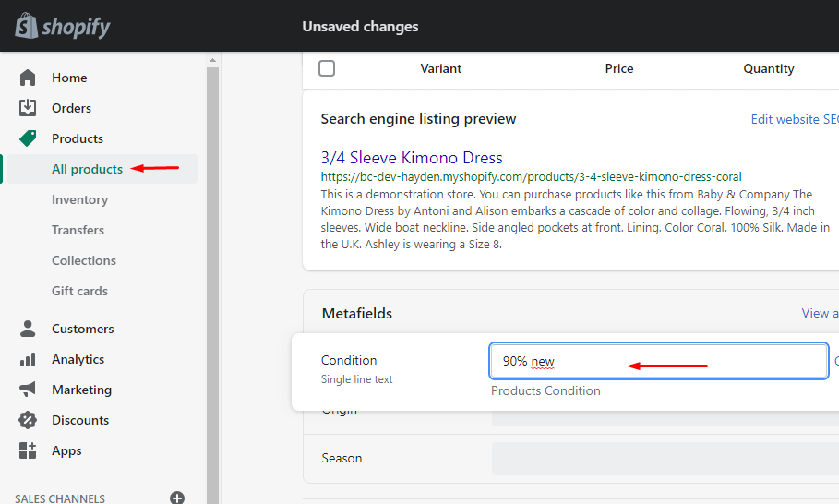
Task: Click the Customers person icon
Action: pos(28,329)
